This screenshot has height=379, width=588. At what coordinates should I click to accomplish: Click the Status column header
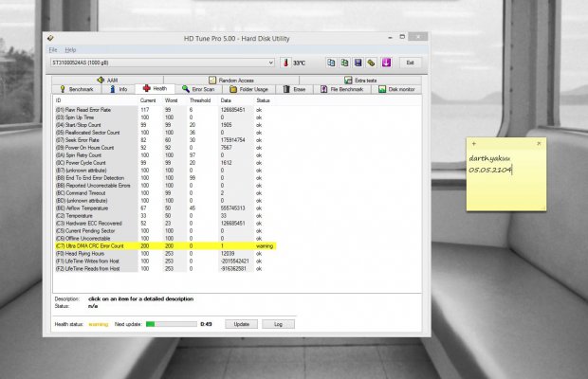point(263,100)
